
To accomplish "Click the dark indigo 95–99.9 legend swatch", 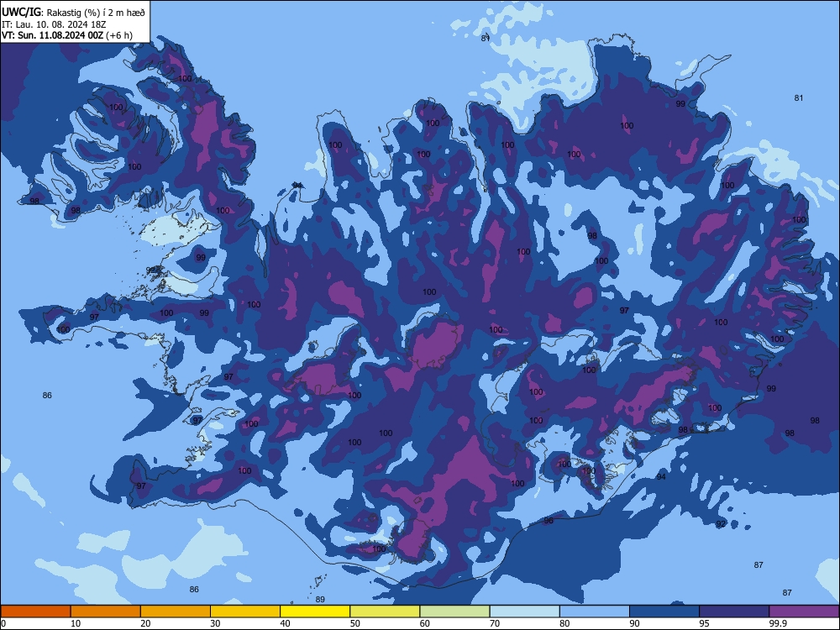I will [734, 612].
